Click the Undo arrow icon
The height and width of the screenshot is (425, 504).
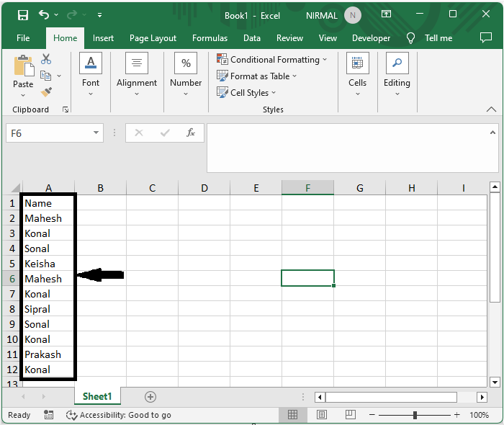[x=44, y=14]
